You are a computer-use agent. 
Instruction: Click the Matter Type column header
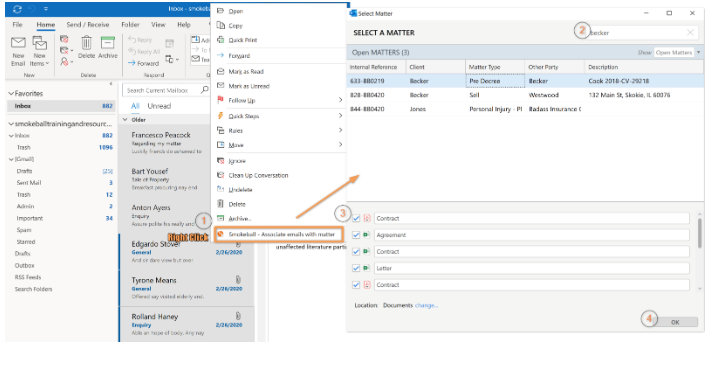click(x=495, y=67)
